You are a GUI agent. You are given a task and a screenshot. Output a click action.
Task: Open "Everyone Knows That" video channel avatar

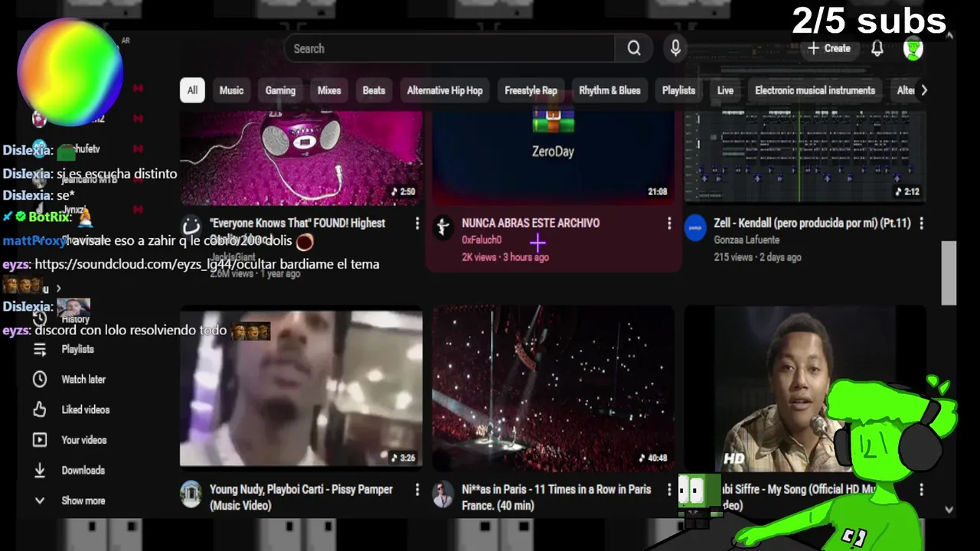coord(191,226)
